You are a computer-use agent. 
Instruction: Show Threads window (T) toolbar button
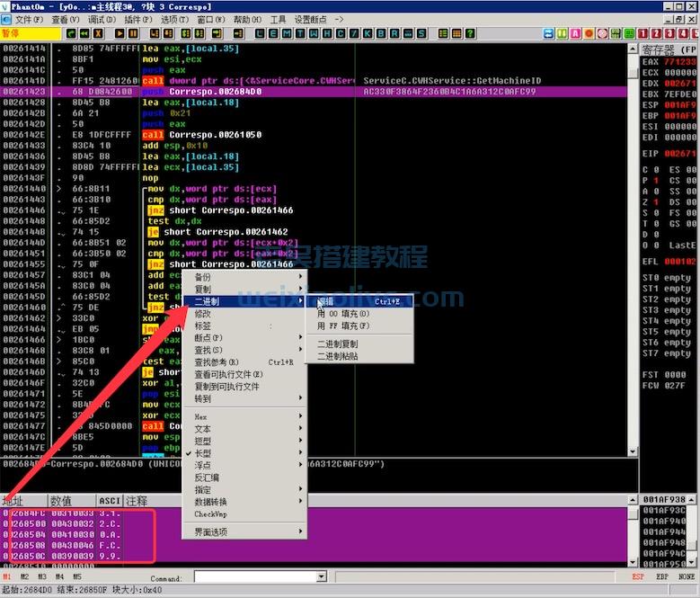click(299, 33)
